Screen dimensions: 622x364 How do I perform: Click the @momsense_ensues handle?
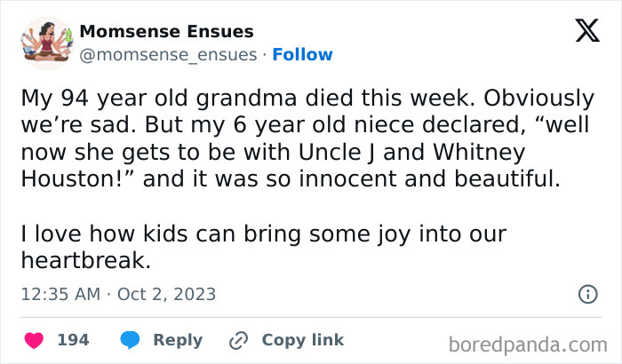point(169,54)
